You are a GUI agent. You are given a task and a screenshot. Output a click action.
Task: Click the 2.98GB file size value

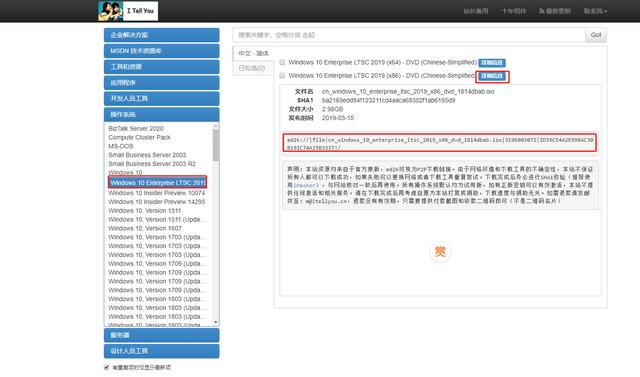(332, 109)
